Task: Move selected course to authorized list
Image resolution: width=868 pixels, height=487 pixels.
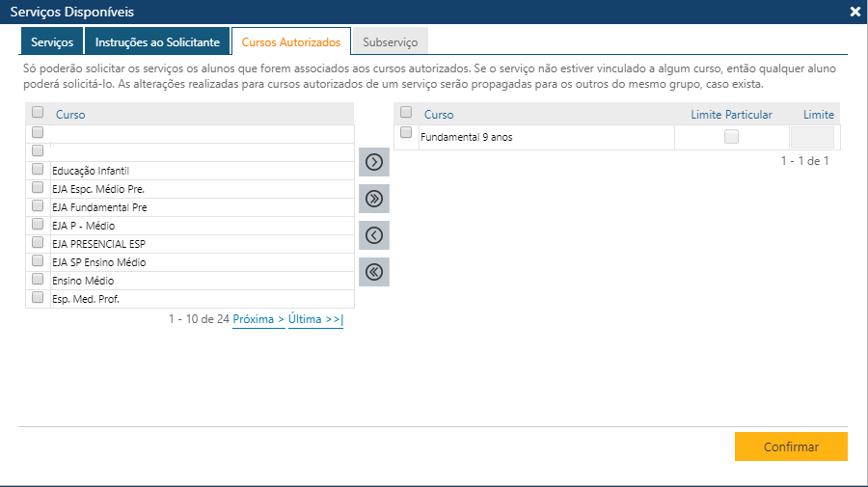Action: pos(374,162)
